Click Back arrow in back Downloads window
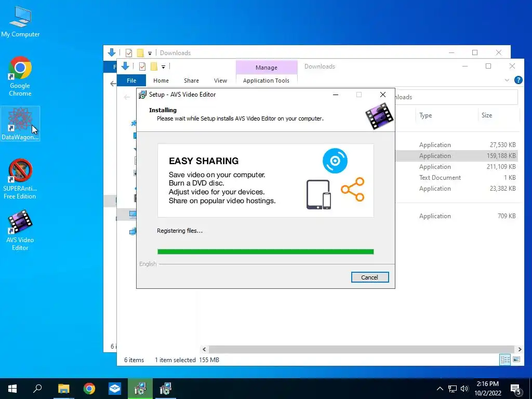This screenshot has height=399, width=532. coord(113,84)
